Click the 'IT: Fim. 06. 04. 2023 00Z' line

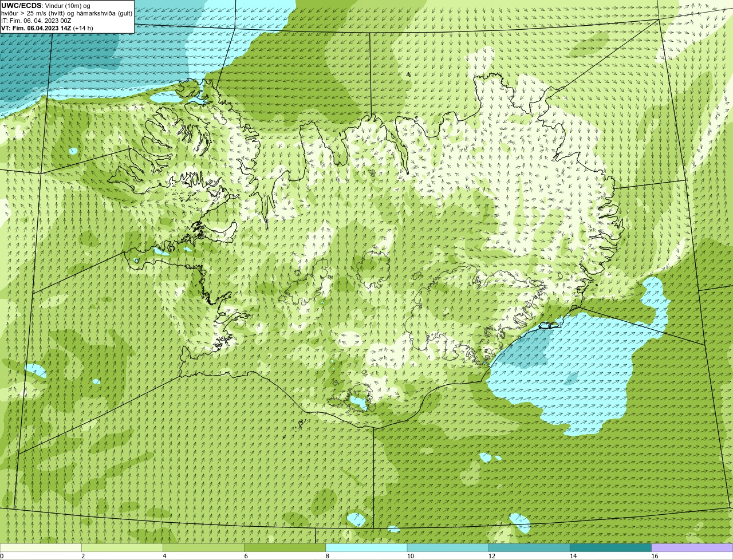tap(36, 21)
